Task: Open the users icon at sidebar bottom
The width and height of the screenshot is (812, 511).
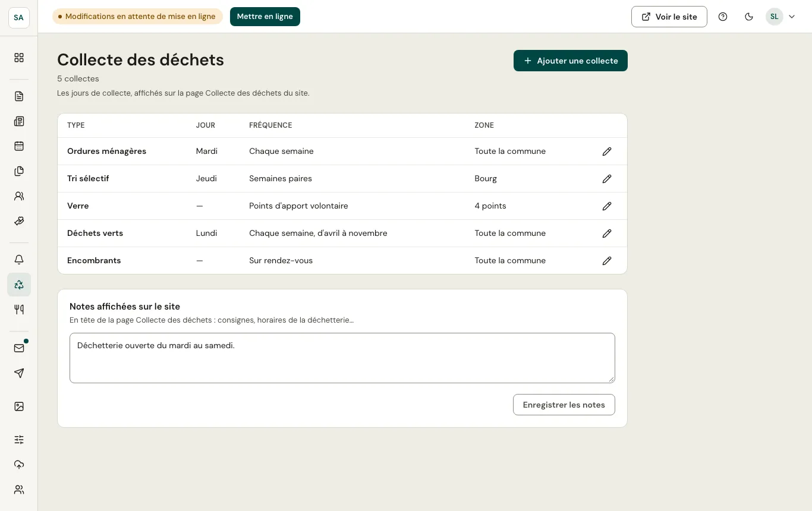Action: [19, 490]
